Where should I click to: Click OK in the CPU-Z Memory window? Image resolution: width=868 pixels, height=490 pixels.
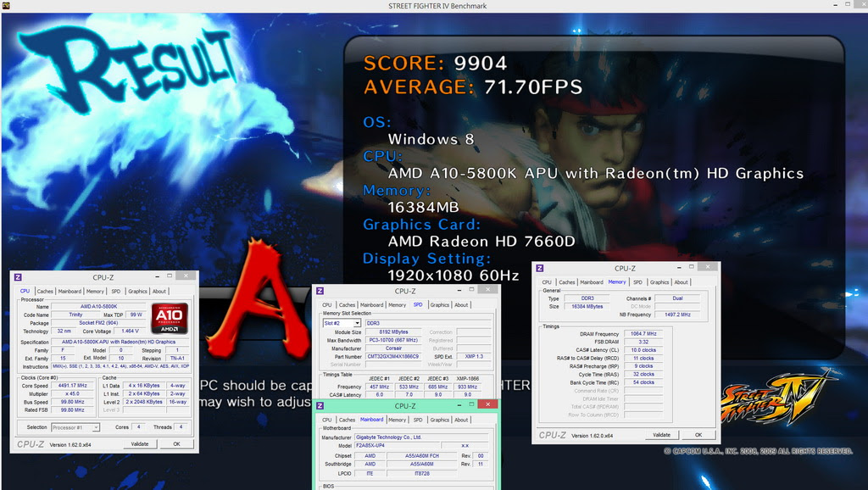click(698, 435)
